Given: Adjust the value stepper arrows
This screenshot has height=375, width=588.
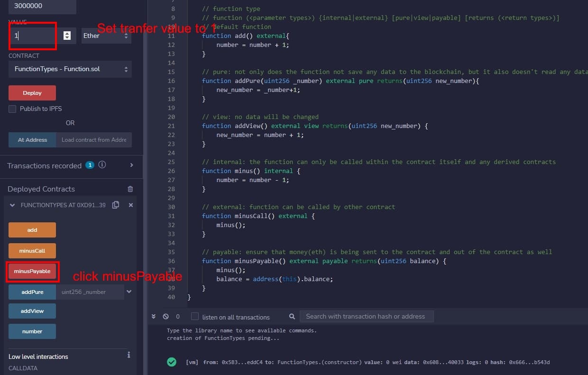Looking at the screenshot, I should 67,36.
